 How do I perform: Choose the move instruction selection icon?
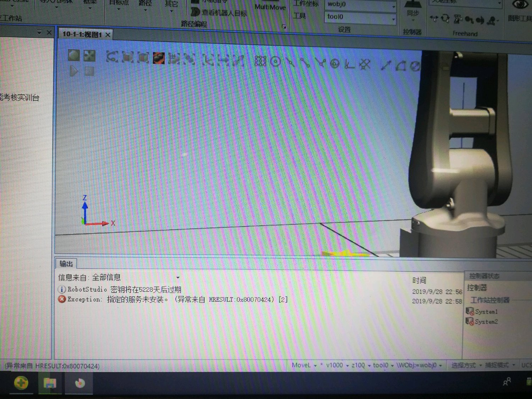[223, 60]
